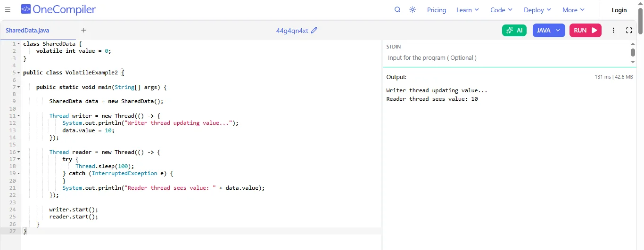Open the Pricing link
Viewport: 644px width, 250px height.
click(437, 10)
